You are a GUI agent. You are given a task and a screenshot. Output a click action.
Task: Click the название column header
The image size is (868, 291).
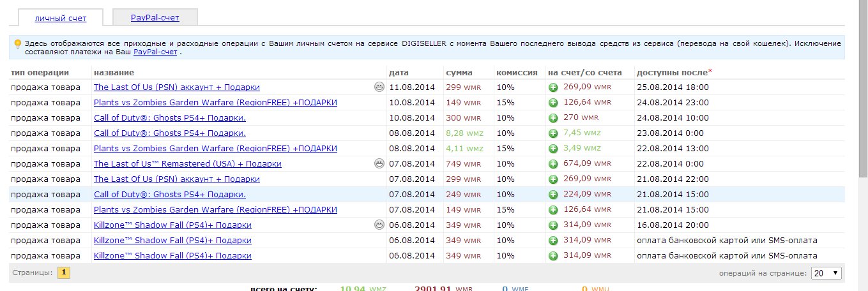114,72
